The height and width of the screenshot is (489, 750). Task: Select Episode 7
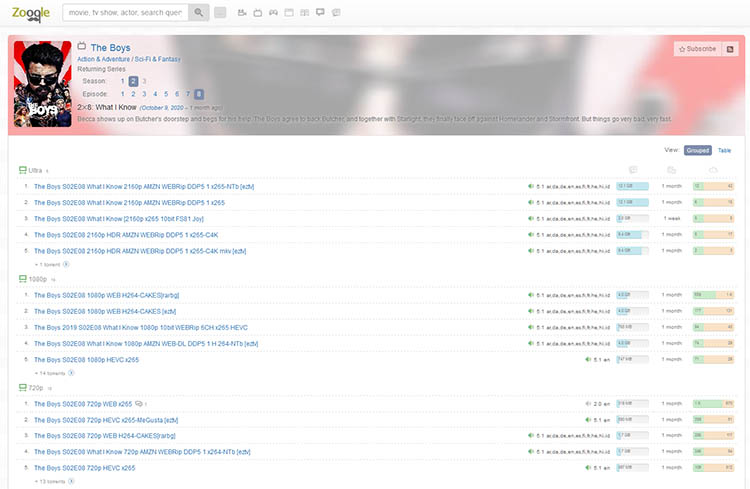pyautogui.click(x=188, y=94)
